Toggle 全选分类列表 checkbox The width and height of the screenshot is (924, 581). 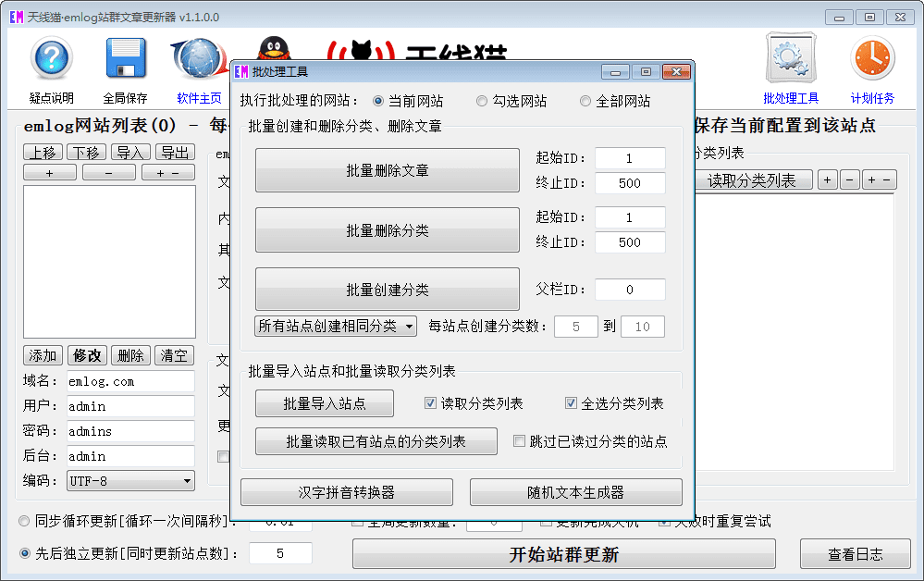pyautogui.click(x=571, y=403)
